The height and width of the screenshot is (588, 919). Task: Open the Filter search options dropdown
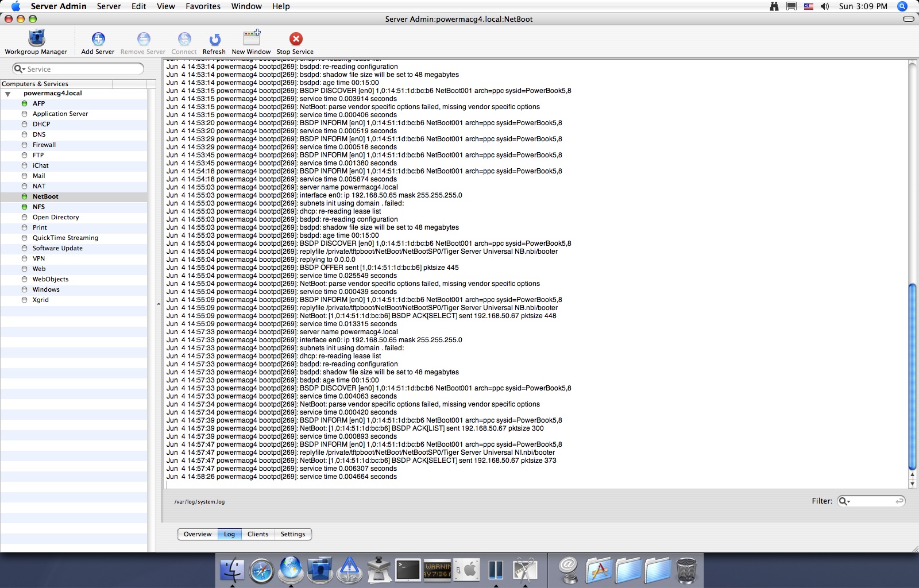[844, 501]
